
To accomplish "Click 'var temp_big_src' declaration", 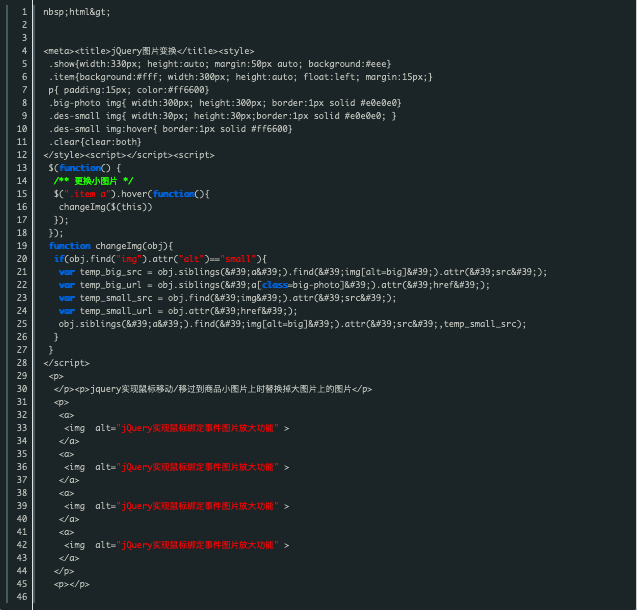I will pyautogui.click(x=303, y=272).
